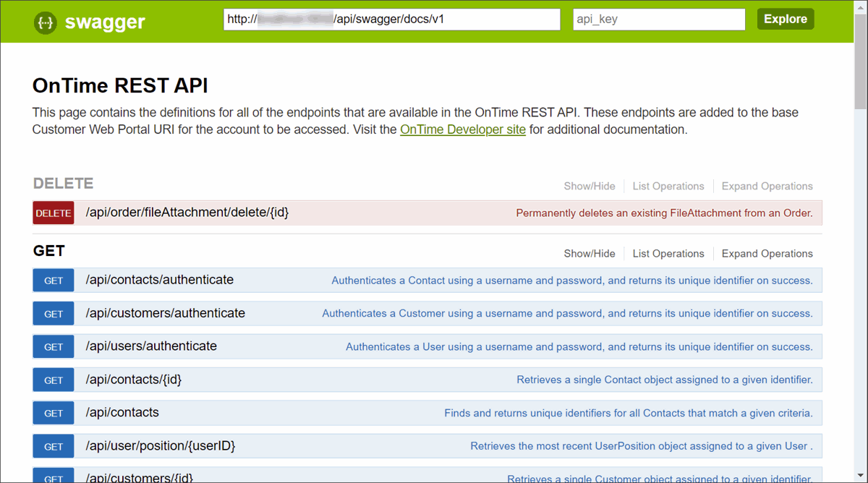The width and height of the screenshot is (868, 483).
Task: Open the OnTime Developer site link
Action: 463,129
